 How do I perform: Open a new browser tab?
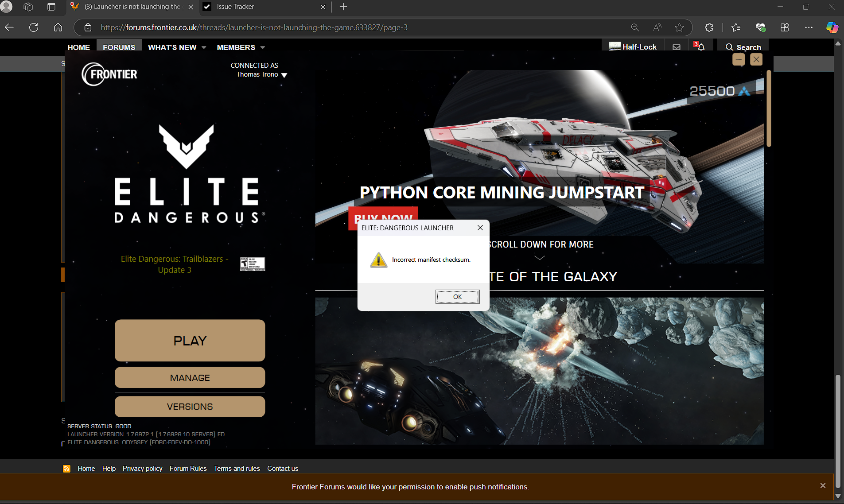tap(343, 7)
